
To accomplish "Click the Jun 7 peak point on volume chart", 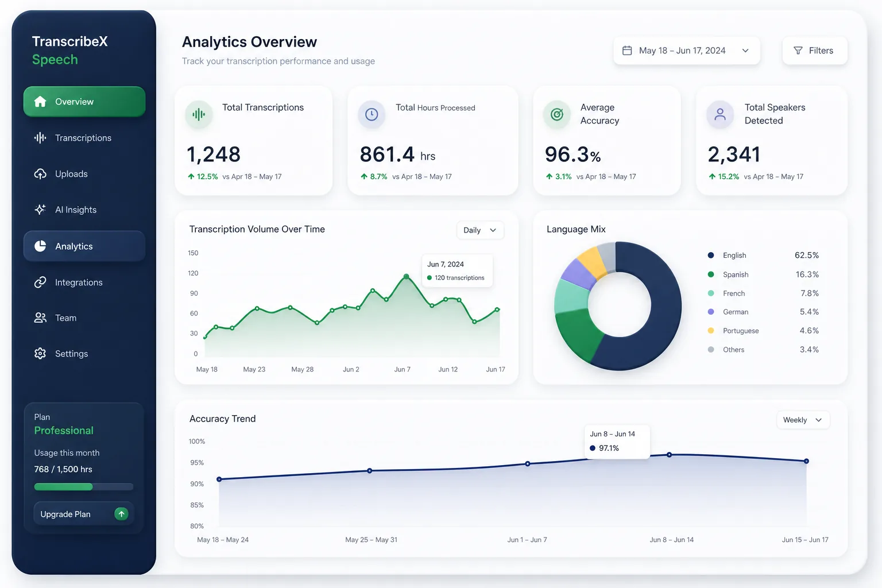I will coord(407,277).
